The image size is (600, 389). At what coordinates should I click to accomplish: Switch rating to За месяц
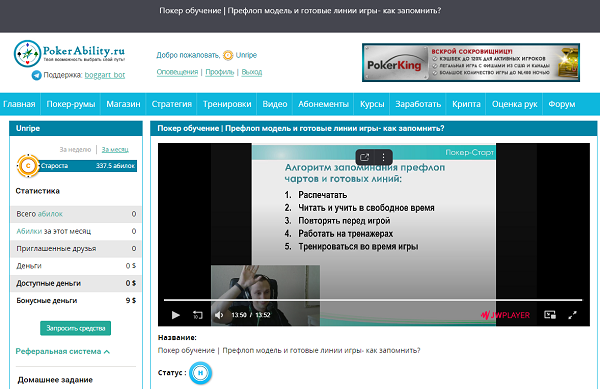(x=115, y=150)
